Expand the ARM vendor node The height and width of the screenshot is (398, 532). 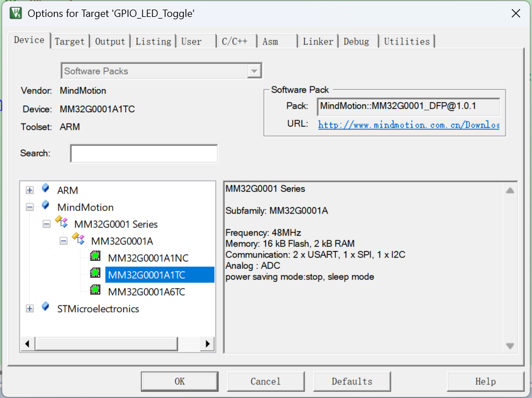tap(30, 191)
